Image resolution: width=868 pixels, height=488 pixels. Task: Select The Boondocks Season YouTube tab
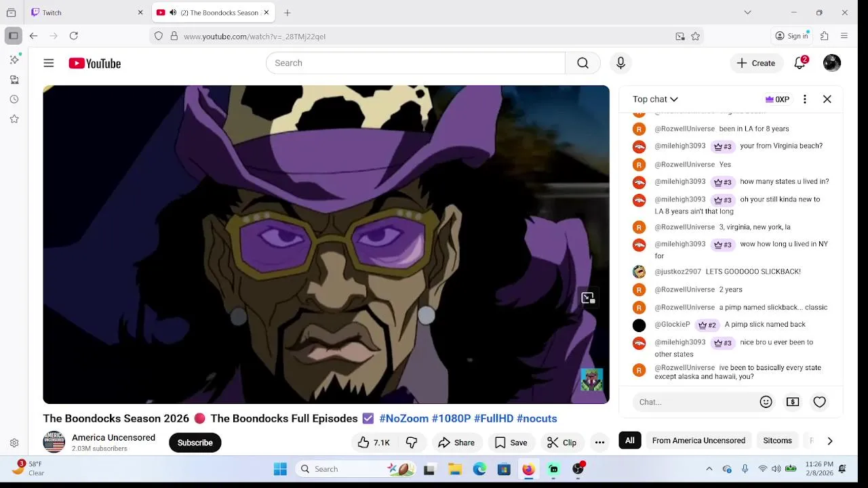tap(212, 13)
